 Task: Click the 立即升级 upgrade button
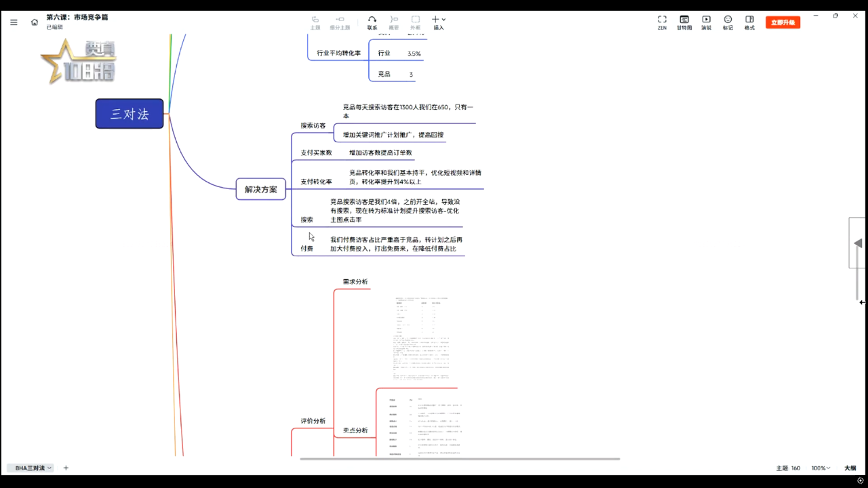pyautogui.click(x=783, y=22)
